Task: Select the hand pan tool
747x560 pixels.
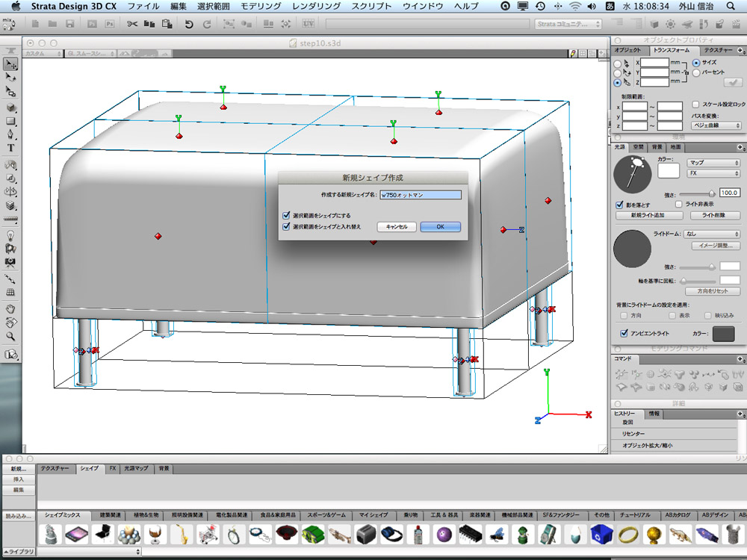Action: tap(10, 309)
